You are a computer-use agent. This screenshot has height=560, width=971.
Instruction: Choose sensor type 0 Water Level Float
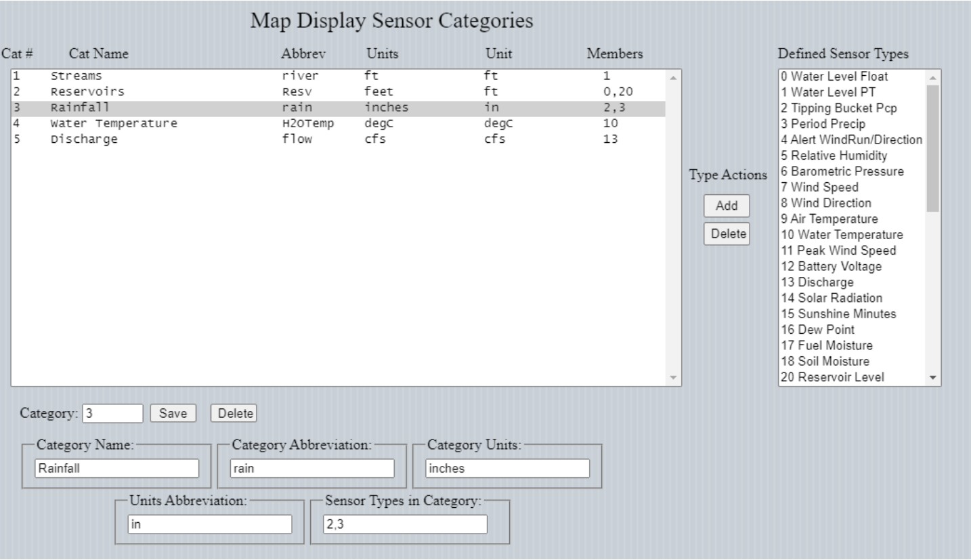(x=834, y=77)
